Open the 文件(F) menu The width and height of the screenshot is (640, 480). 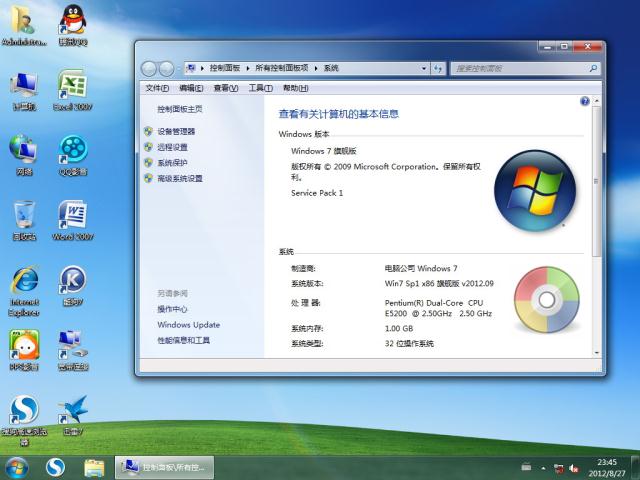(157, 88)
